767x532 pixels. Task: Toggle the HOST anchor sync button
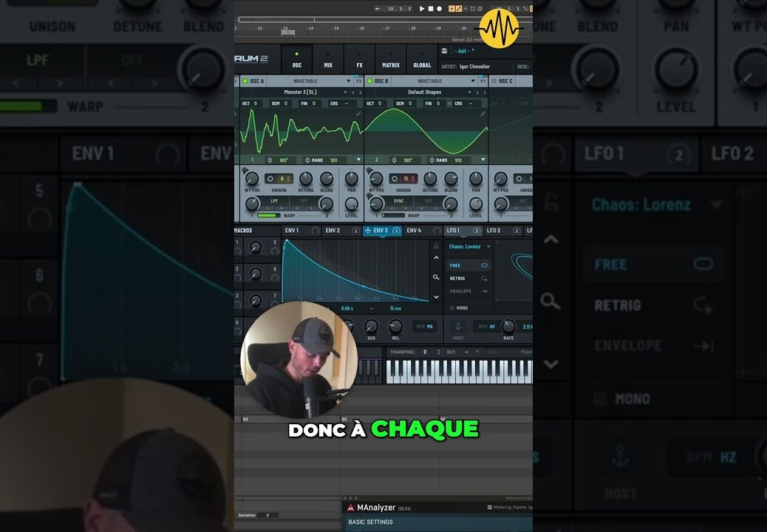pos(458,326)
